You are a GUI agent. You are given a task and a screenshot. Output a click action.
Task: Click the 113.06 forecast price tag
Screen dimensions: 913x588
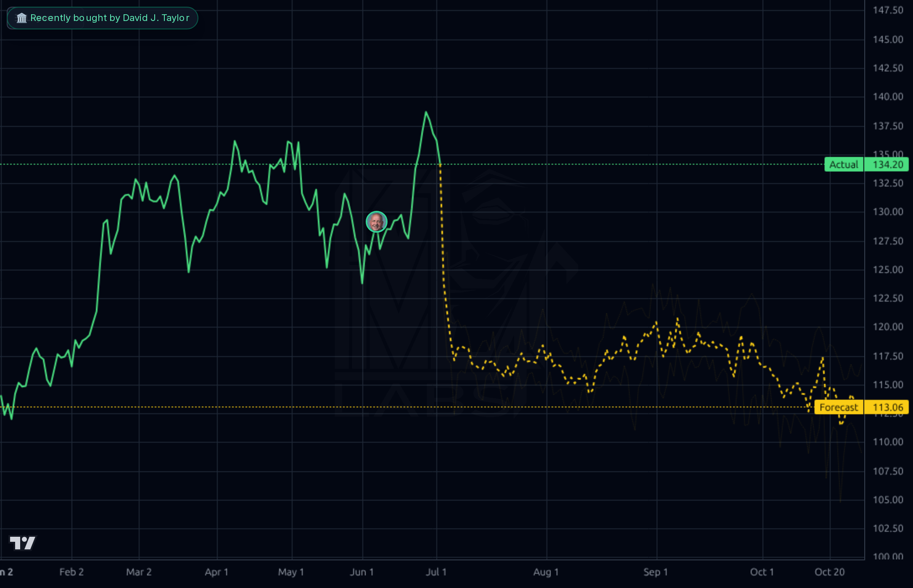tap(887, 407)
